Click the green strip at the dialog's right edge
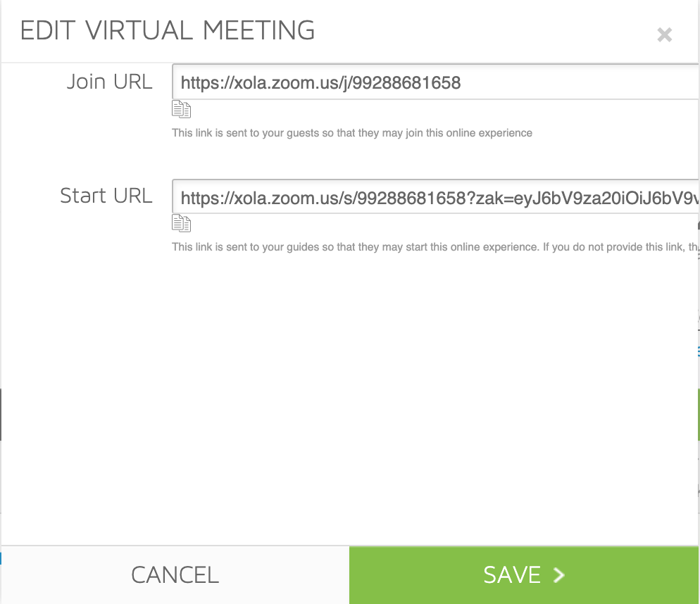 coord(699,414)
